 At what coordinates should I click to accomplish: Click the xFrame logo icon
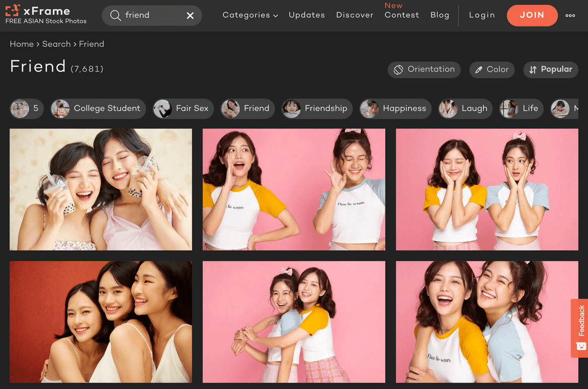coord(13,11)
